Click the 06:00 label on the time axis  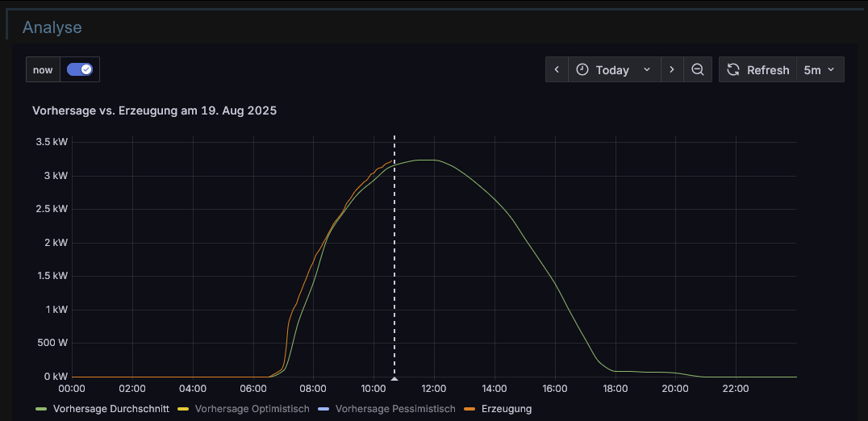pos(253,389)
